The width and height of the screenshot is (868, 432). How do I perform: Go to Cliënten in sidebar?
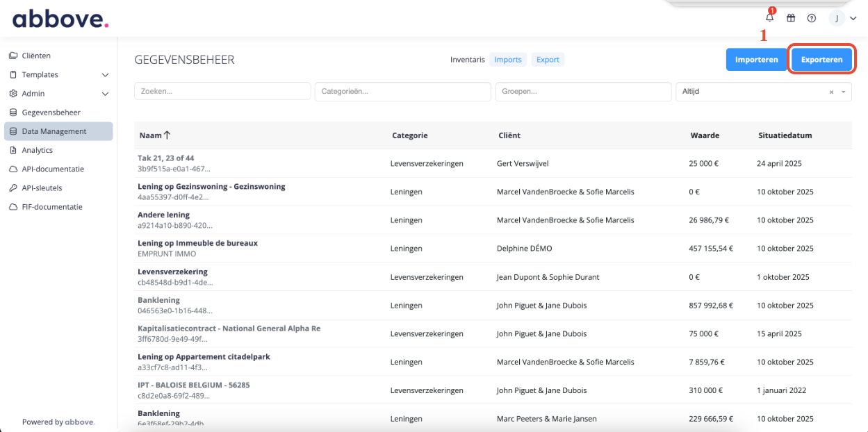click(x=36, y=56)
